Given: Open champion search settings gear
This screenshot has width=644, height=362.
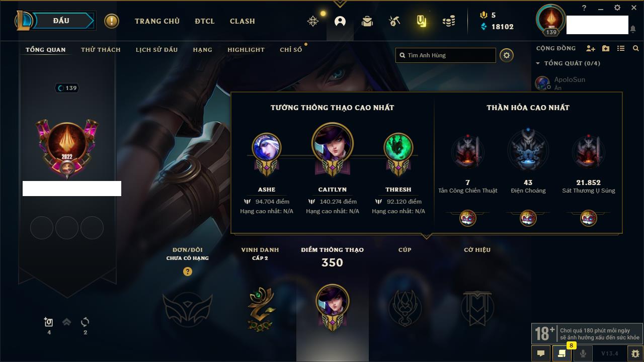Looking at the screenshot, I should click(x=507, y=55).
